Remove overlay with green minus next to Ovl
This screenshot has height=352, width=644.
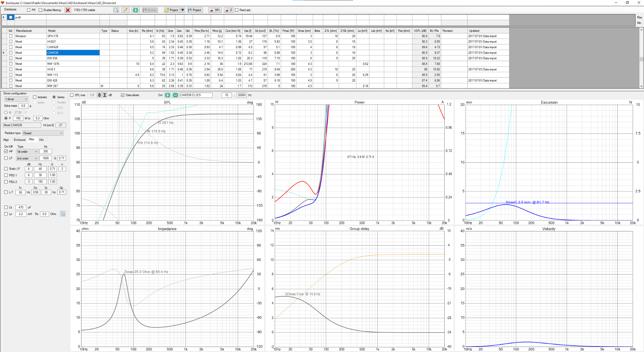pyautogui.click(x=175, y=95)
